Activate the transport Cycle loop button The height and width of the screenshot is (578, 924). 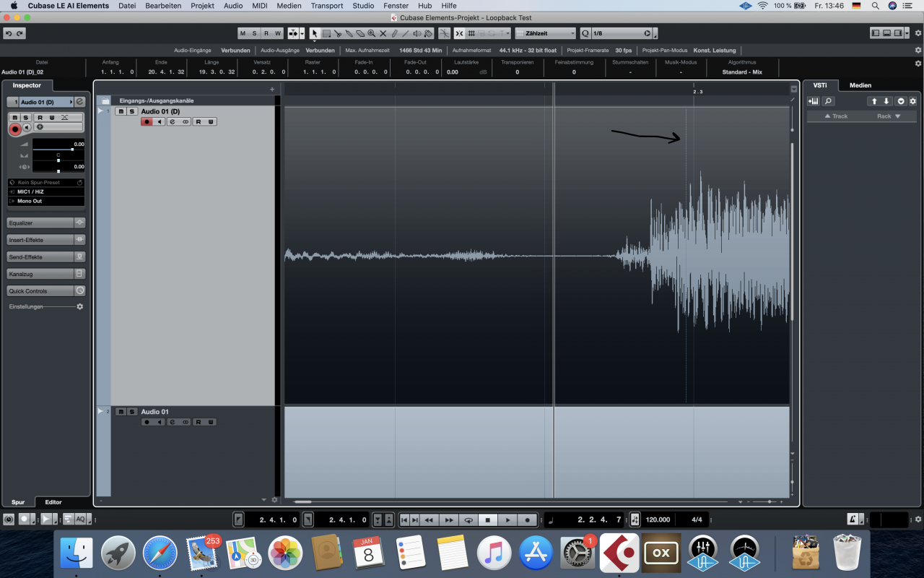[468, 519]
